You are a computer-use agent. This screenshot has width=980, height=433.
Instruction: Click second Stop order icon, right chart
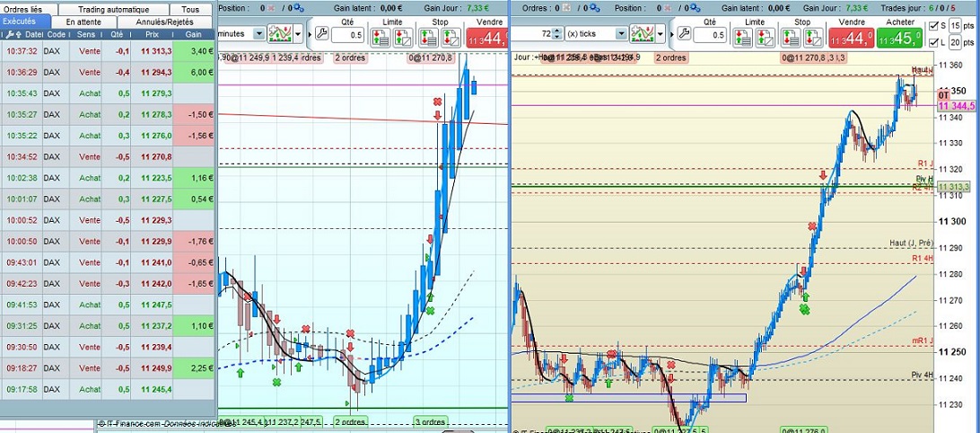pyautogui.click(x=814, y=37)
